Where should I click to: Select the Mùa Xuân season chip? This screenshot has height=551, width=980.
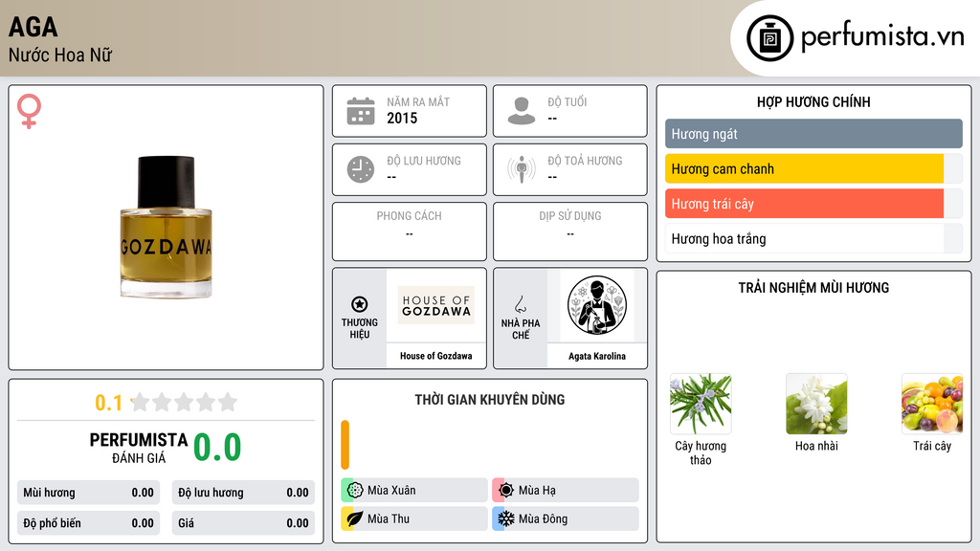pos(414,491)
